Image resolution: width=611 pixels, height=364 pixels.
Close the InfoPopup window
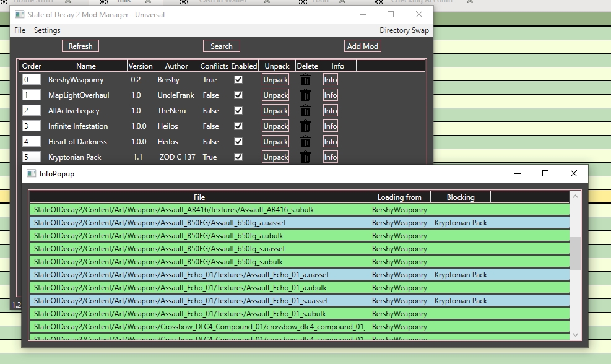574,173
